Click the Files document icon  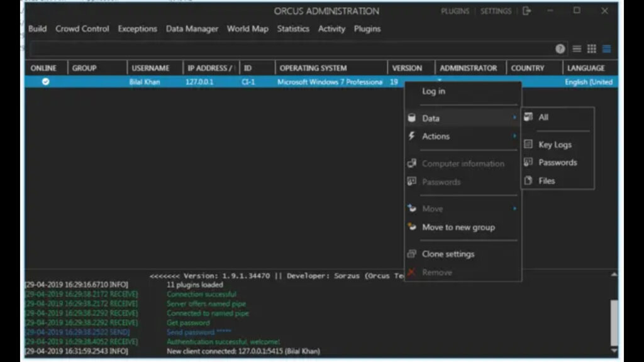point(528,180)
